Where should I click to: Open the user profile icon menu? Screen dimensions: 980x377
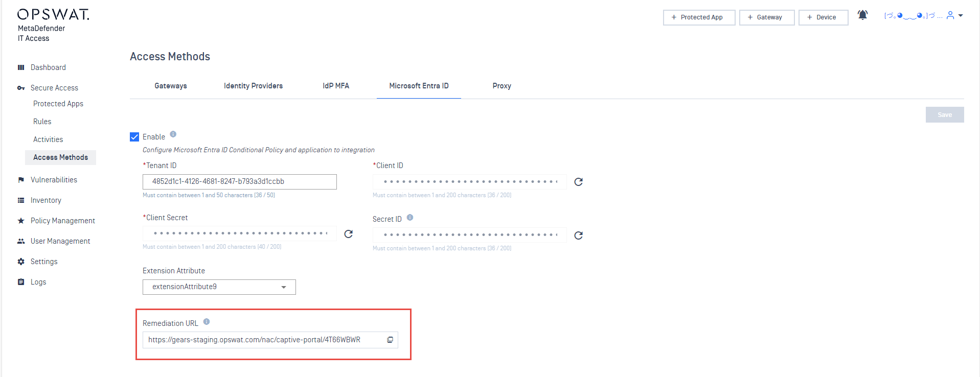950,16
